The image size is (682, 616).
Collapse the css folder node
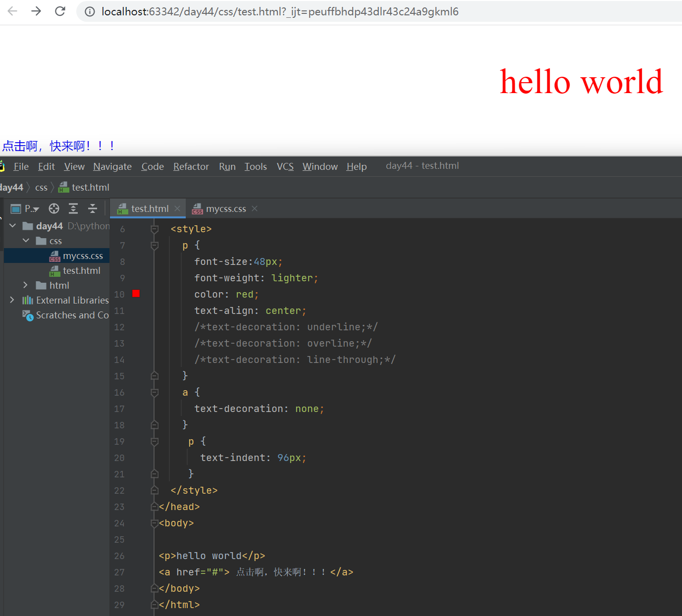coord(26,241)
